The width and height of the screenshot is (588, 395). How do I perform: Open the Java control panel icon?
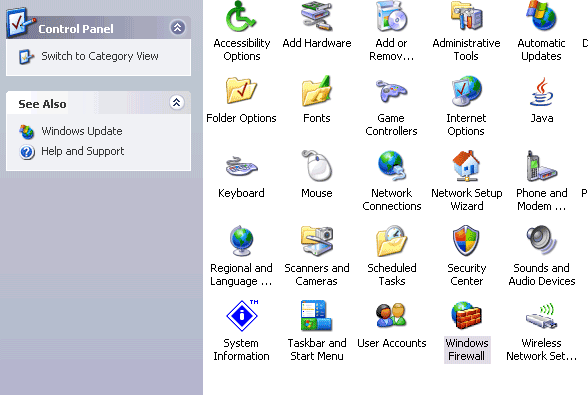point(541,92)
